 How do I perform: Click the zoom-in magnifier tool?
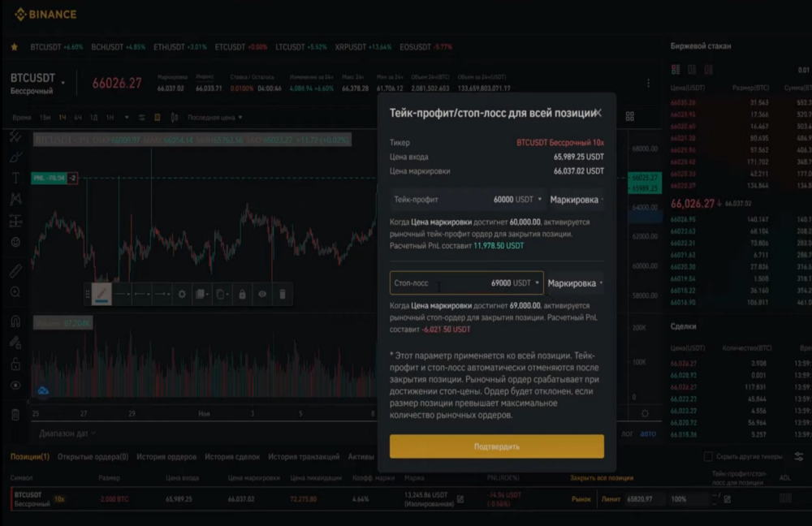(x=15, y=292)
